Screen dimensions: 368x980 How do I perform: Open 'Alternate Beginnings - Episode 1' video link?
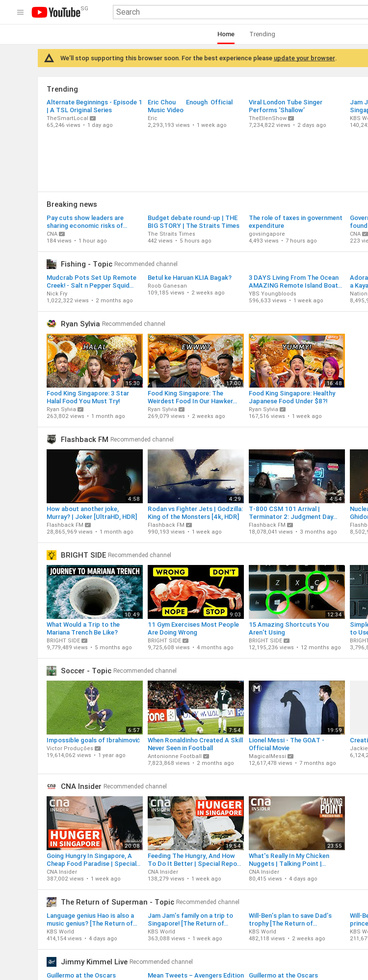[94, 106]
